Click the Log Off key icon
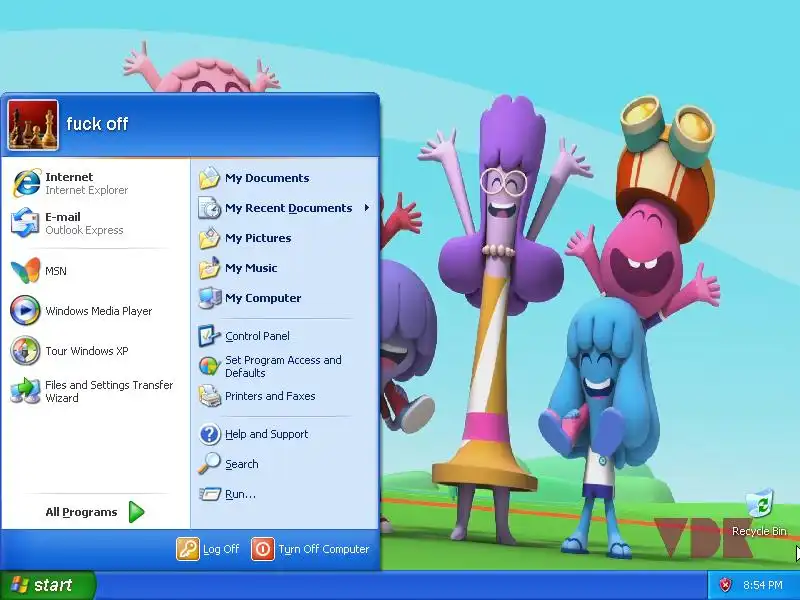800x600 pixels. [188, 549]
